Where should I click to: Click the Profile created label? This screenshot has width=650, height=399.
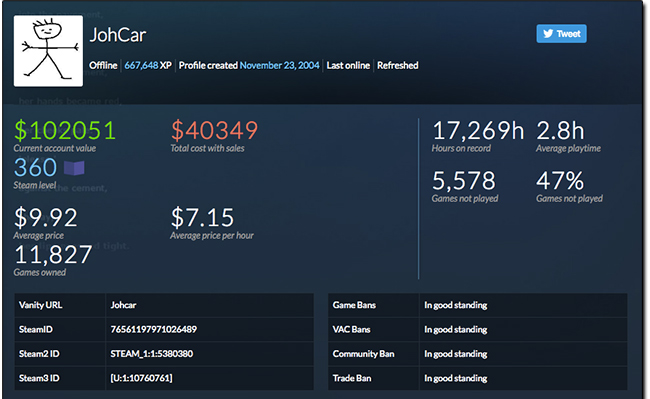(208, 65)
